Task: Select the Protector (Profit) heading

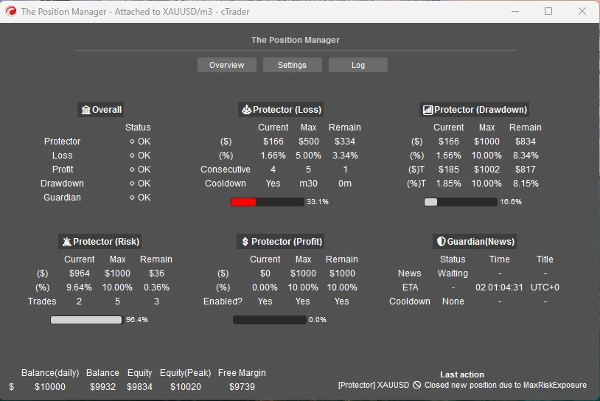Action: click(281, 242)
